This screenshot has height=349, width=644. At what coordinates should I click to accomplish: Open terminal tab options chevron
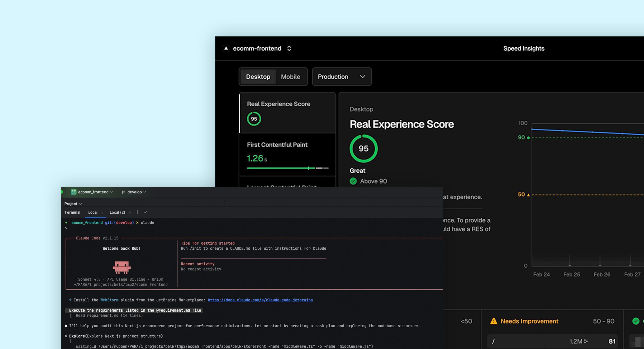[145, 212]
